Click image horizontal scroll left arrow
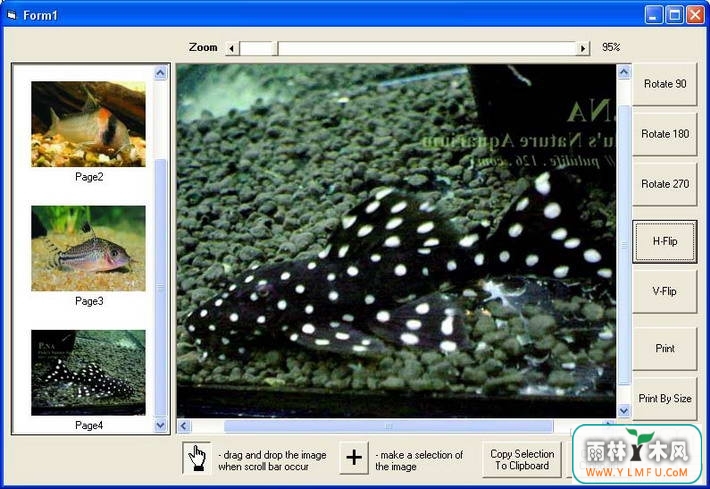Image resolution: width=710 pixels, height=489 pixels. (183, 426)
